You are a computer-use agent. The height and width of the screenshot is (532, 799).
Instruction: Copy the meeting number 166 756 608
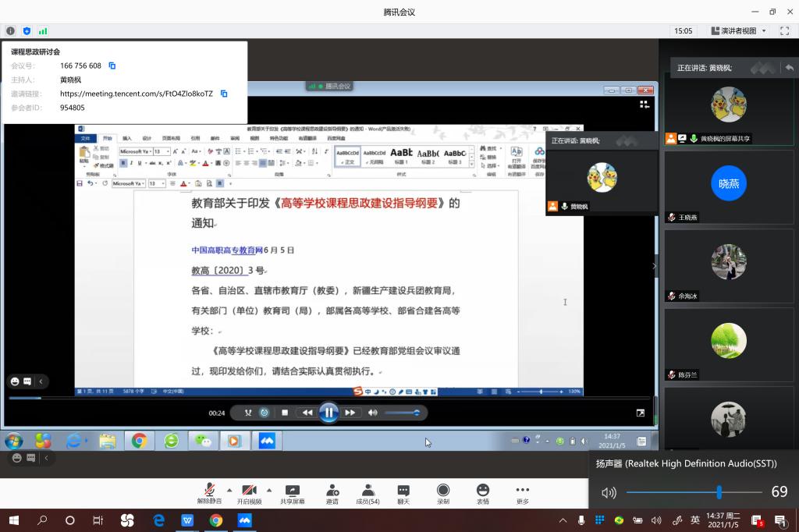(x=112, y=66)
